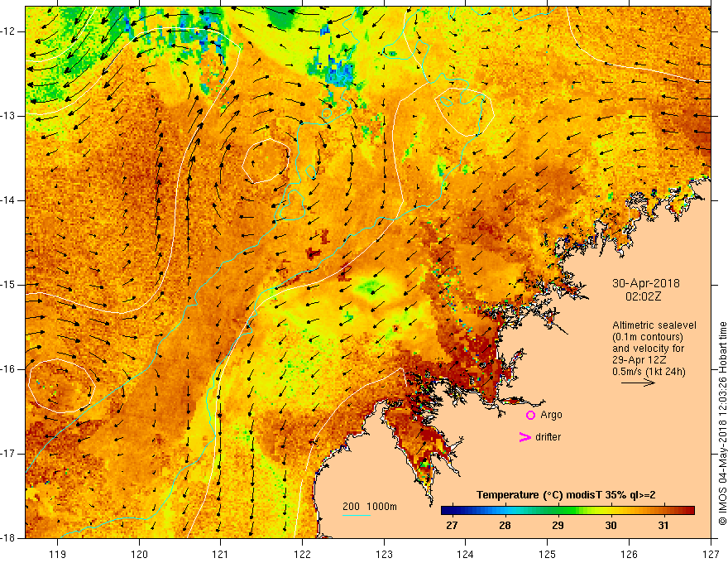The image size is (728, 563).
Task: Click the colorbar value 30
Action: point(611,526)
